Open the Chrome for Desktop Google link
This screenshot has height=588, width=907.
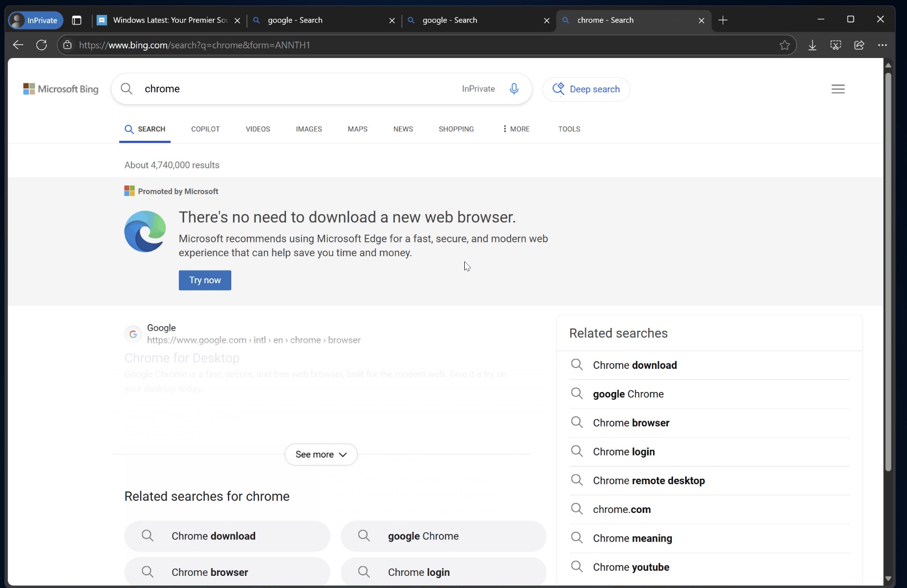pos(182,358)
